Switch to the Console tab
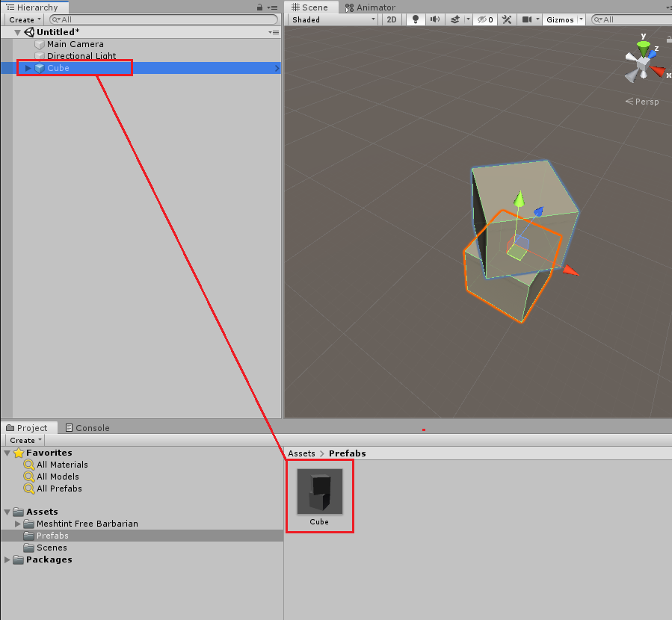672x620 pixels. point(87,428)
